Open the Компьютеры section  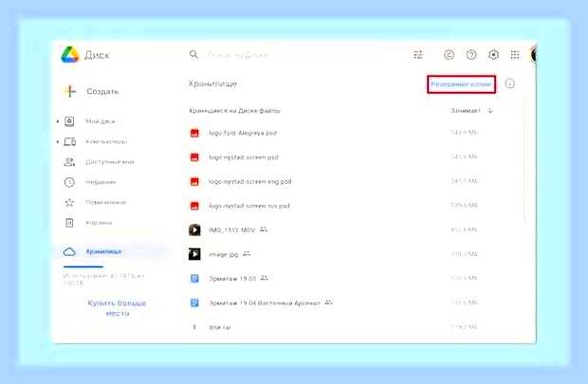pyautogui.click(x=106, y=141)
